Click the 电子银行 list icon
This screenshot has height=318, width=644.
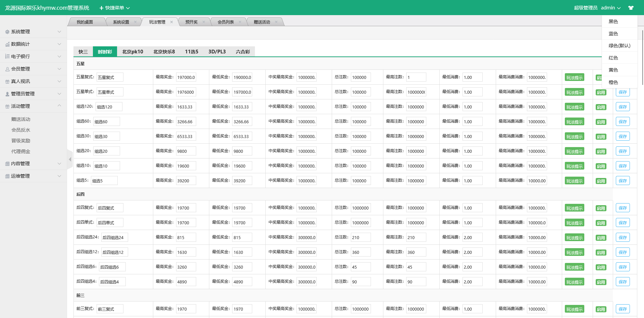tap(7, 56)
